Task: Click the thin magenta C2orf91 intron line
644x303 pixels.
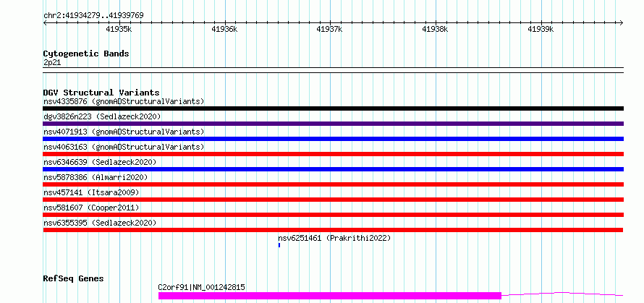Action: [x=562, y=294]
